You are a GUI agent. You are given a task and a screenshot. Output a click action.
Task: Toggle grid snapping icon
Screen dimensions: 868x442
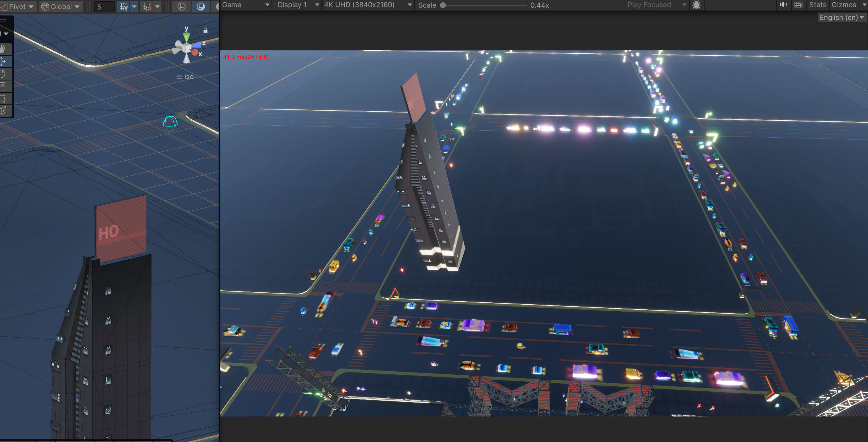[147, 7]
